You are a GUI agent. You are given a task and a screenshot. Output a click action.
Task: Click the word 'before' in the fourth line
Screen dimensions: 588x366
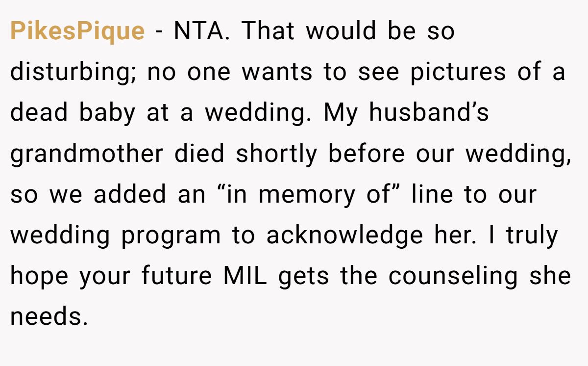[367, 154]
